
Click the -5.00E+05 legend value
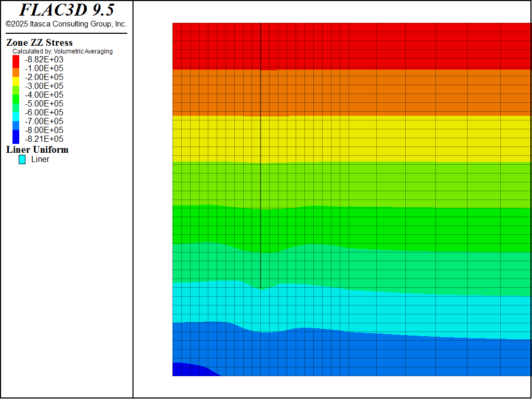pyautogui.click(x=44, y=103)
